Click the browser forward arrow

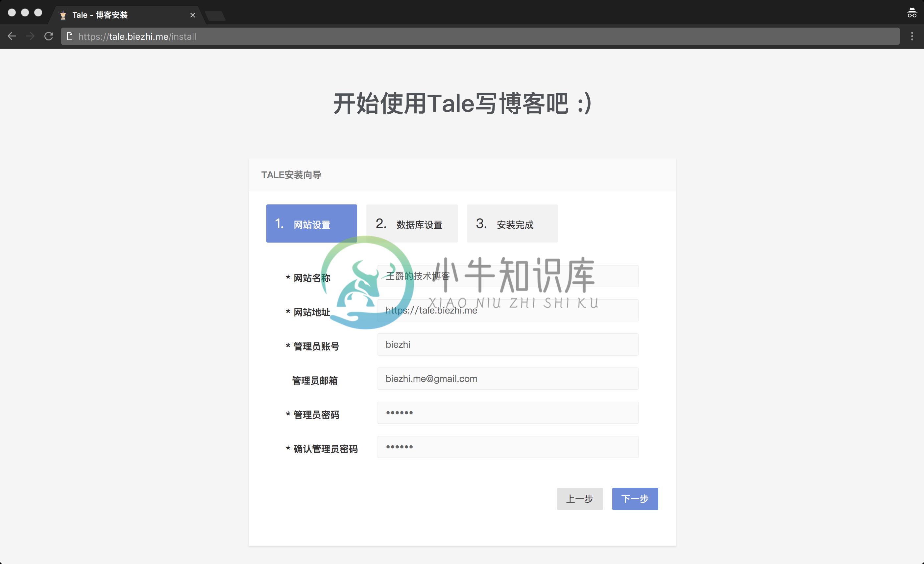point(30,36)
